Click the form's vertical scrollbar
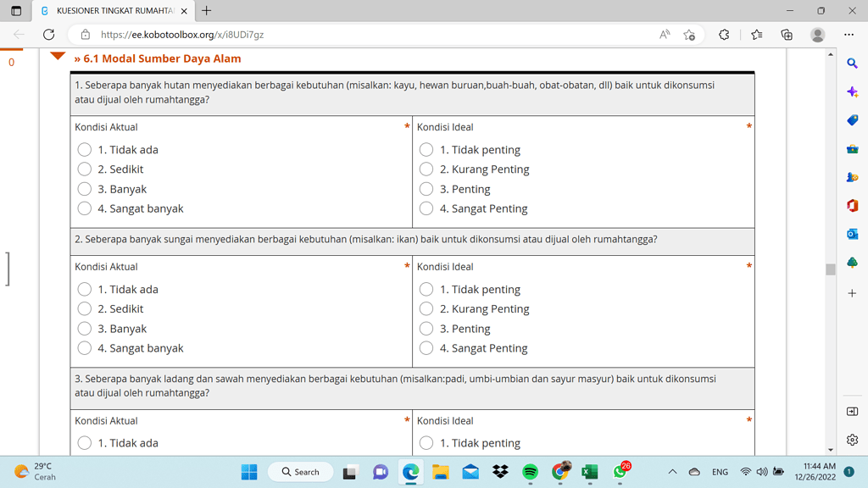Viewport: 868px width, 488px height. (x=830, y=269)
